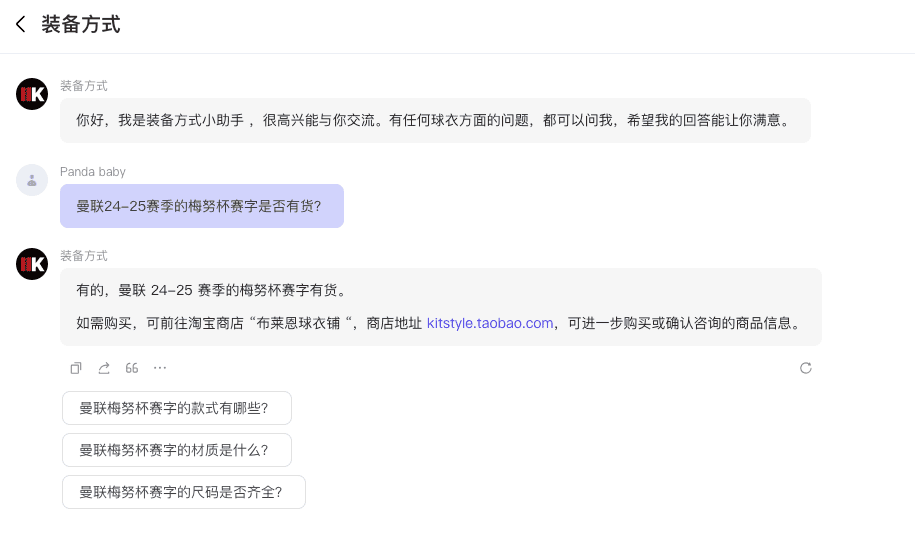Click the 装备方式 name above the greeting
Screen dimensions: 915x538
tap(84, 86)
